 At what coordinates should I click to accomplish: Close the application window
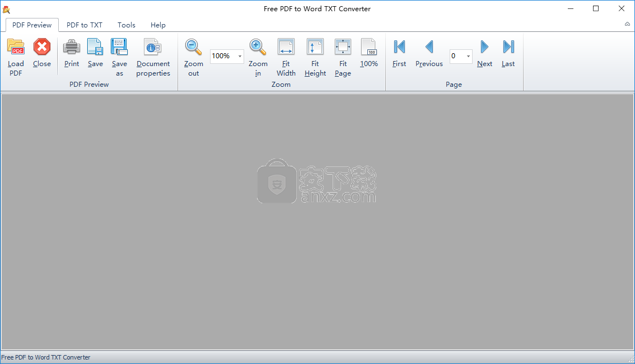[x=621, y=8]
